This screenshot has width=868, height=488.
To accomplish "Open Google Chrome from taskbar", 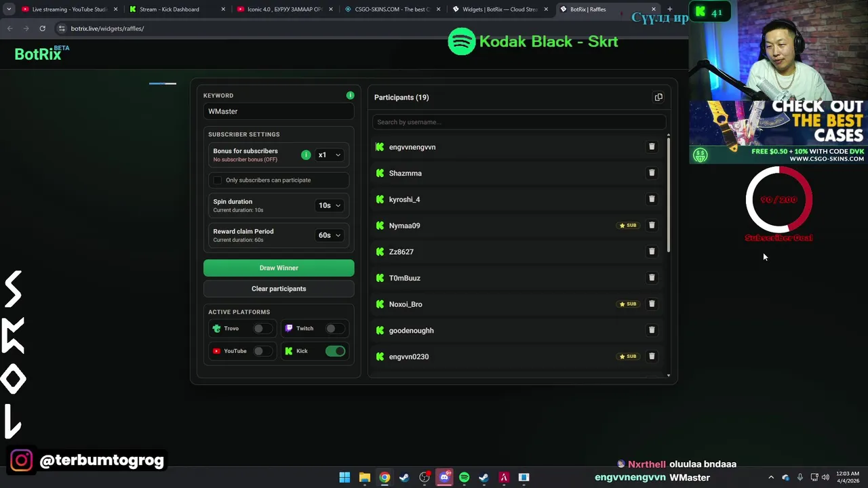I will [x=384, y=477].
